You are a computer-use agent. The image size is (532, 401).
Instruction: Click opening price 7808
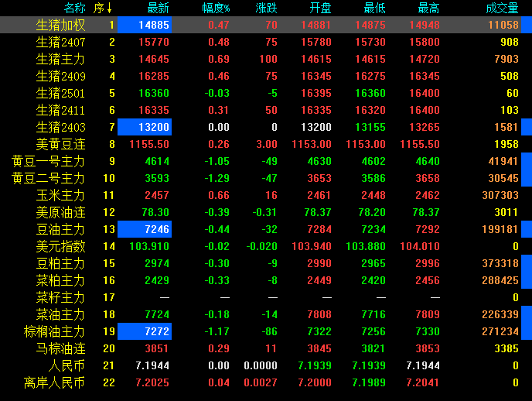319,314
